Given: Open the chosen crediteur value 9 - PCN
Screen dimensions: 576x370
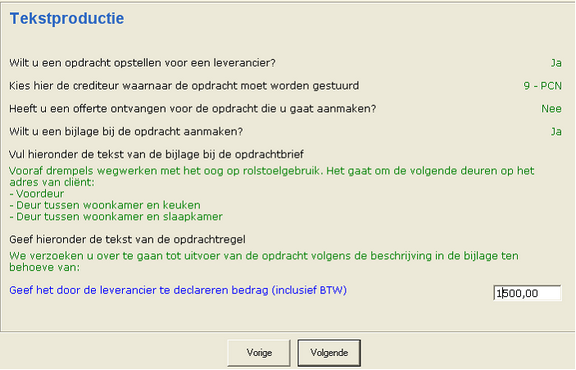Looking at the screenshot, I should (x=543, y=86).
